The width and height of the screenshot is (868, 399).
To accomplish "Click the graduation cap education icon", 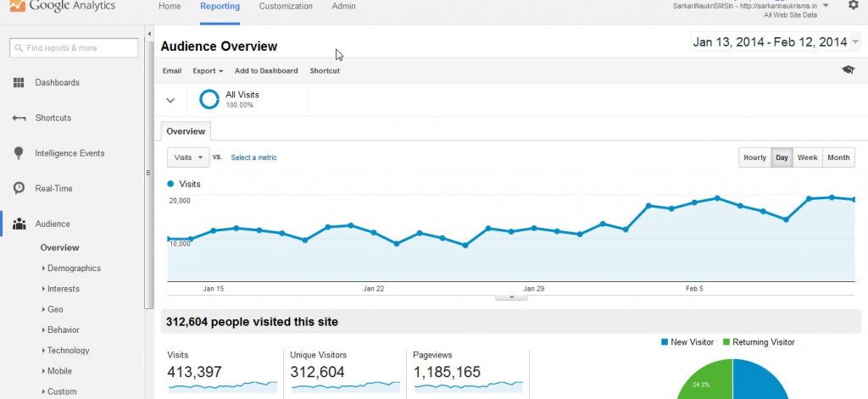I will [848, 69].
